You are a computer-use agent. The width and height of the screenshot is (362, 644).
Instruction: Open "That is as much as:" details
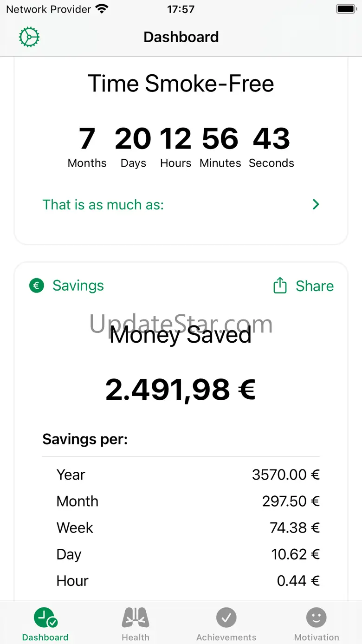(103, 205)
